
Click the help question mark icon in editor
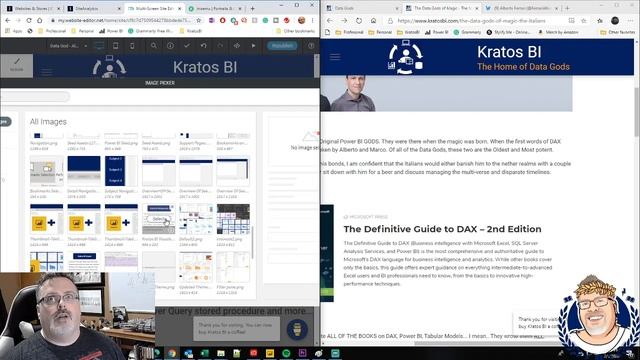click(x=311, y=46)
